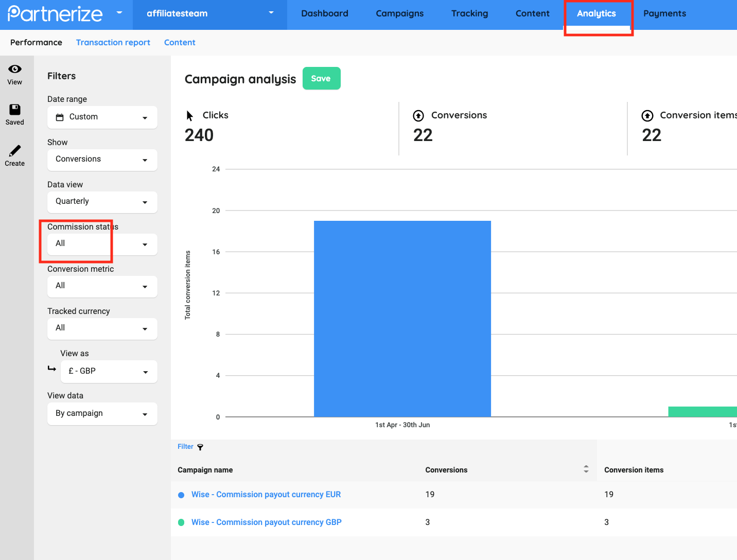Click the blue bar for 1st Apr - 30th Jun
Image resolution: width=737 pixels, height=560 pixels.
point(402,319)
